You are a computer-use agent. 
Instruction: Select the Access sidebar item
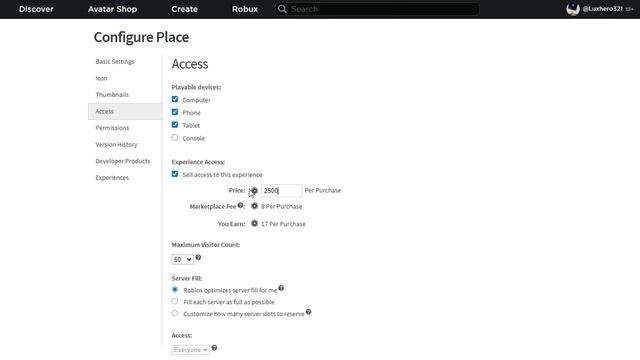tap(125, 111)
